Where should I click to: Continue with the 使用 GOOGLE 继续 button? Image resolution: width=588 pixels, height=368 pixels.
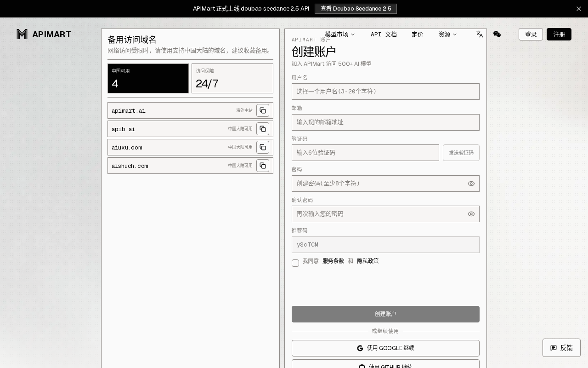[385, 348]
